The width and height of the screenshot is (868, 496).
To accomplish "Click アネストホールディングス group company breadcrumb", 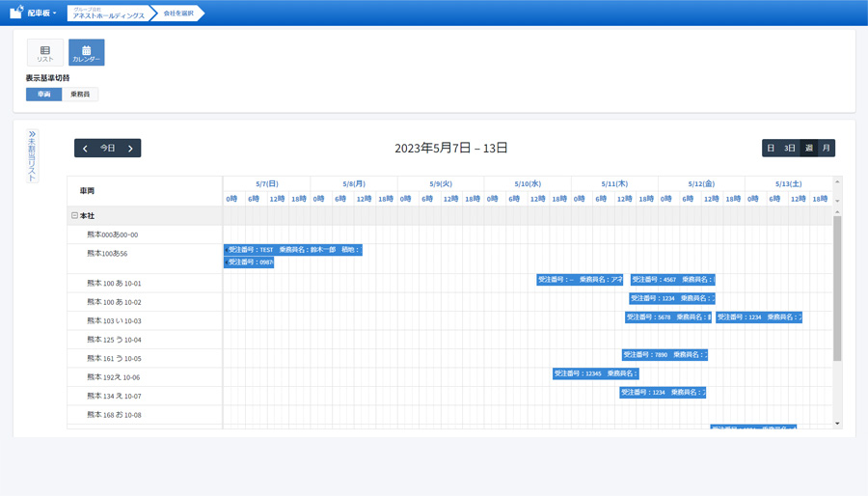I will coord(109,15).
